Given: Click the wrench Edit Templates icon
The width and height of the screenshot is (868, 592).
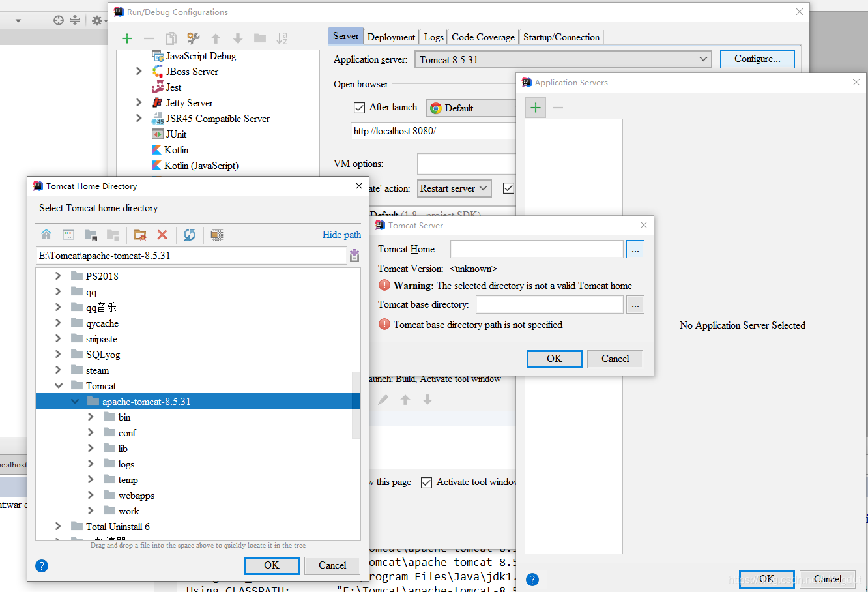Looking at the screenshot, I should [194, 38].
